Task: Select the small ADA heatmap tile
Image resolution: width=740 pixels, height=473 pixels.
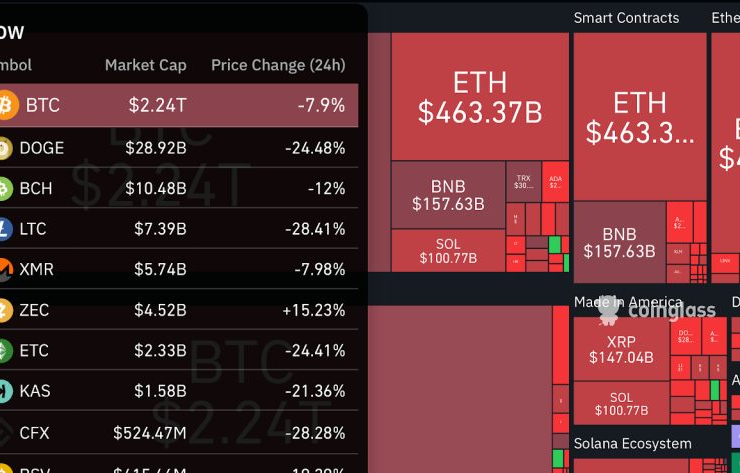Action: (555, 181)
